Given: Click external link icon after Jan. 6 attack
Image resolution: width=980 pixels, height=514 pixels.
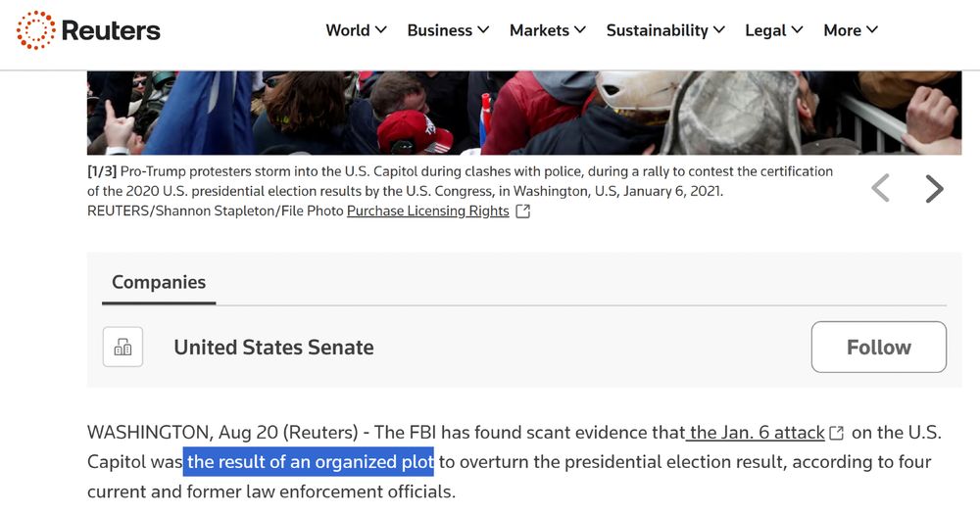Looking at the screenshot, I should point(836,433).
